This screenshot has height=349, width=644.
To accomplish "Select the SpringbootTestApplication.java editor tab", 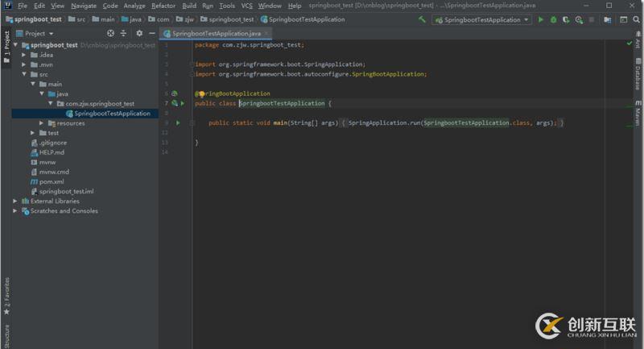I will click(216, 33).
